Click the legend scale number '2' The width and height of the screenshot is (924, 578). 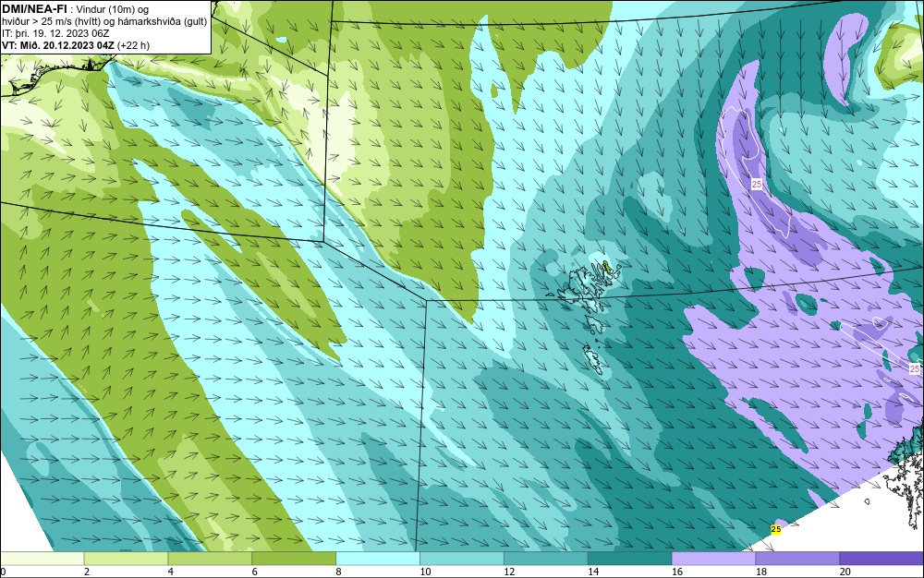[87, 572]
